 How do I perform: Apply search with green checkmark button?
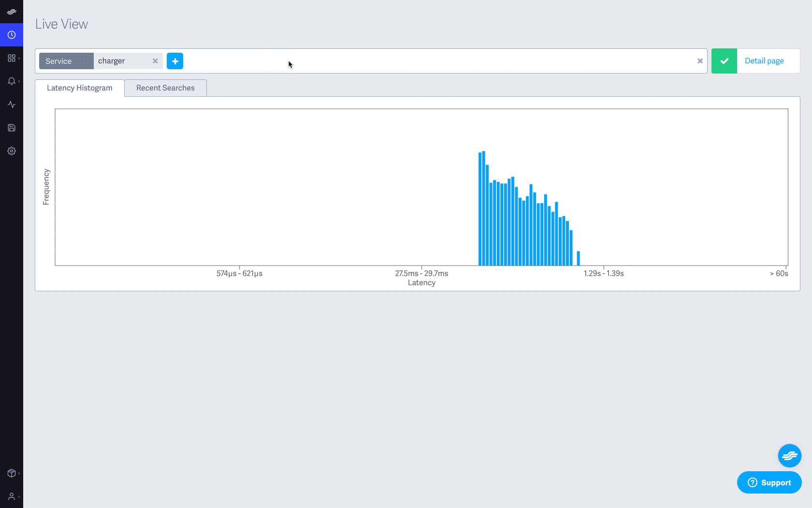coord(724,61)
